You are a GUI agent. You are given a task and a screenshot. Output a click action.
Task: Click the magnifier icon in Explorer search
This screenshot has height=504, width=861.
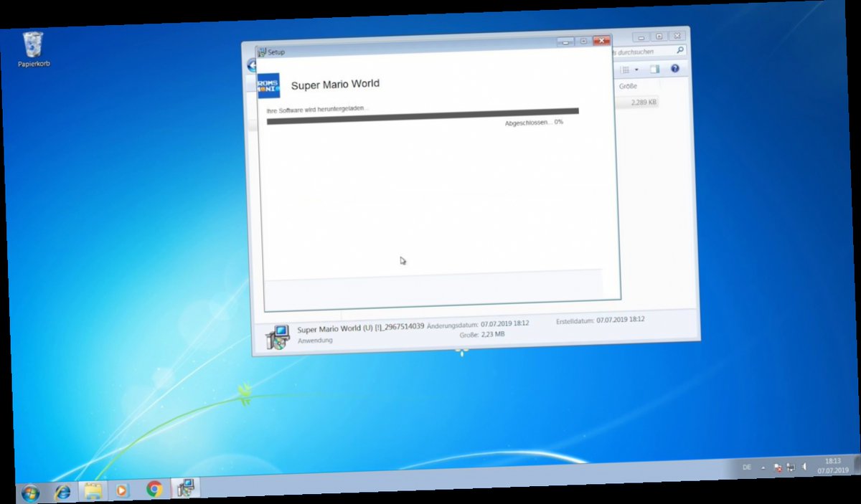click(680, 51)
